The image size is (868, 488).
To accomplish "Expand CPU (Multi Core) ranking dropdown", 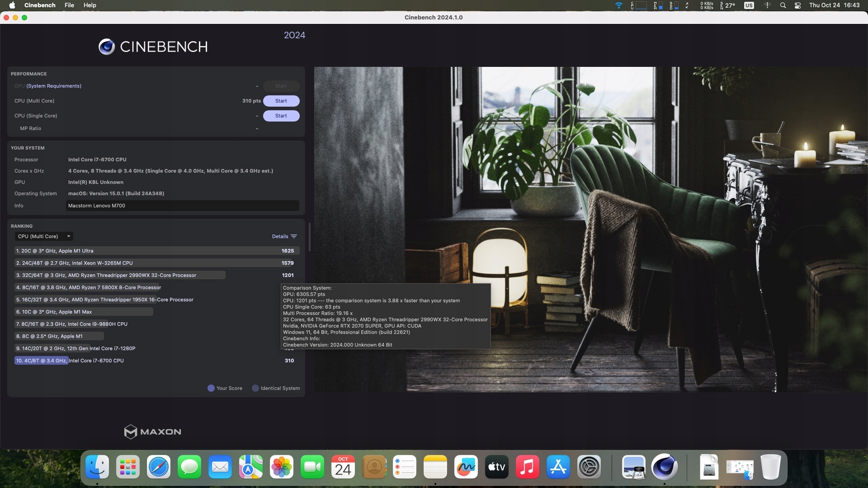I will 44,236.
